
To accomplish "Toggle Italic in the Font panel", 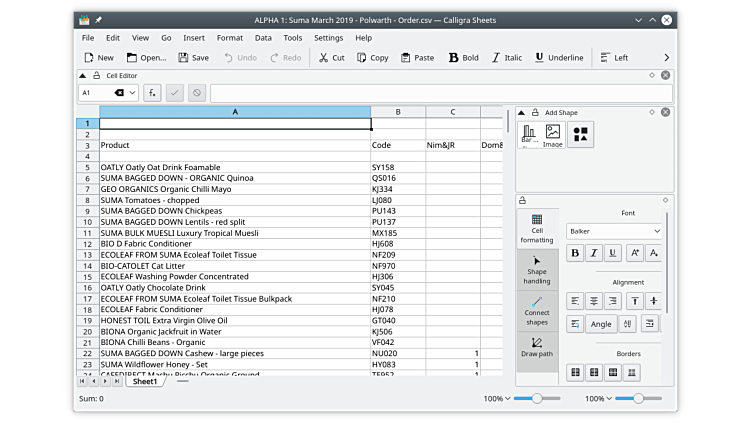I will [594, 253].
